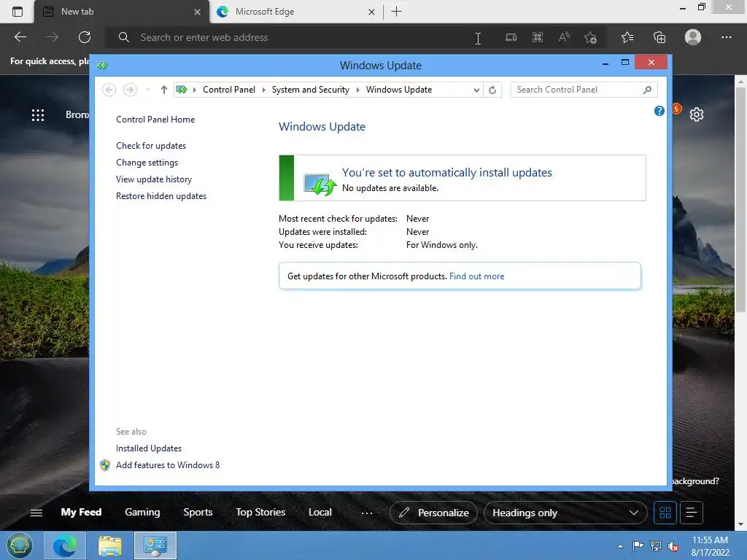Close the Microsoft Edge browser tab
747x560 pixels.
(x=371, y=12)
